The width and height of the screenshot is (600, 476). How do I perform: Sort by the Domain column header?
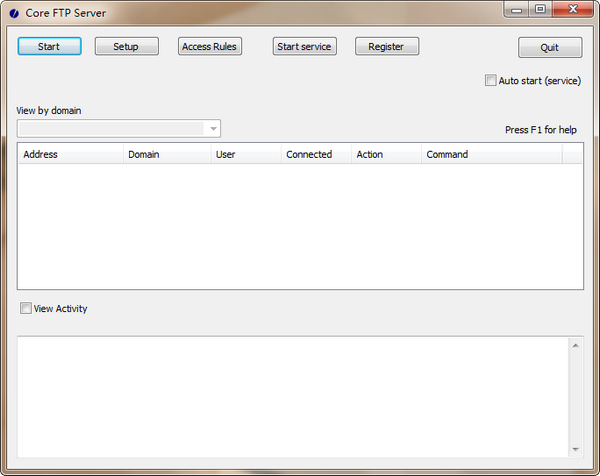[x=167, y=154]
